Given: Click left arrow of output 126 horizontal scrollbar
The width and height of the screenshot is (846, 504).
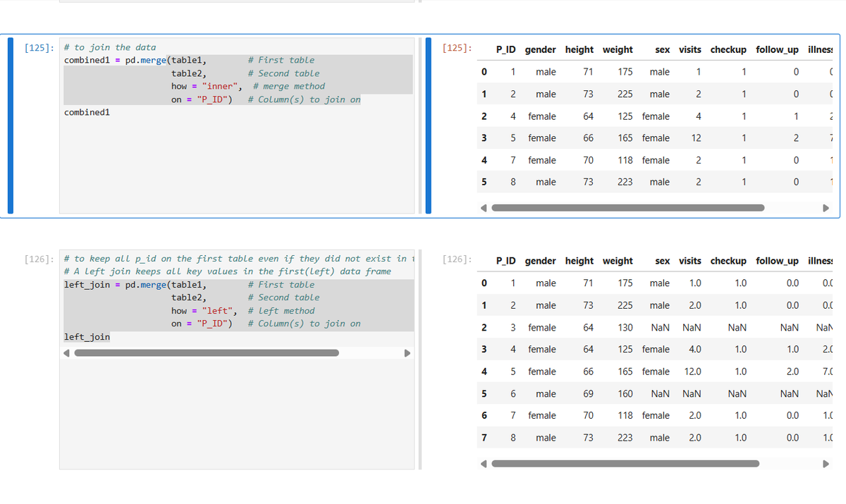Looking at the screenshot, I should pos(483,463).
